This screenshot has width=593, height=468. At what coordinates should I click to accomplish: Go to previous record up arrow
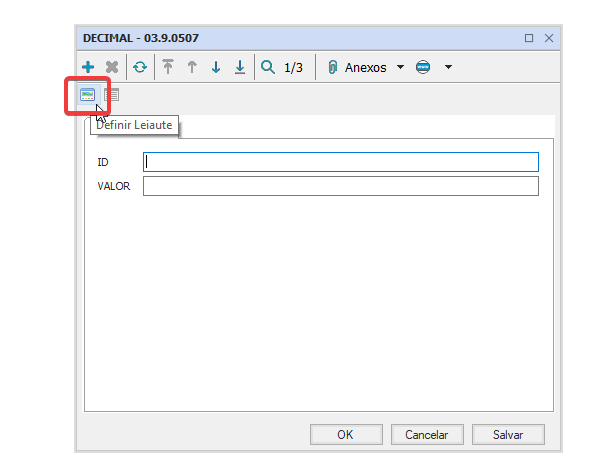coord(192,67)
